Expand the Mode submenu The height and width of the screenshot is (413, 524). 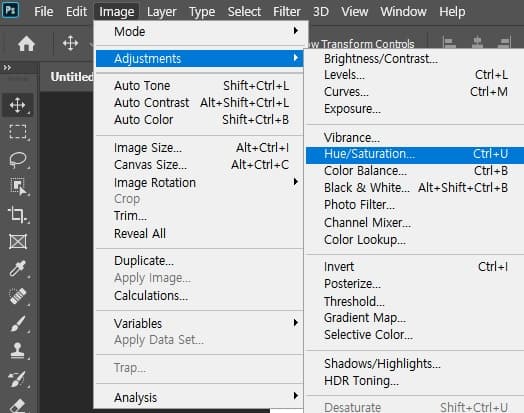pyautogui.click(x=200, y=32)
